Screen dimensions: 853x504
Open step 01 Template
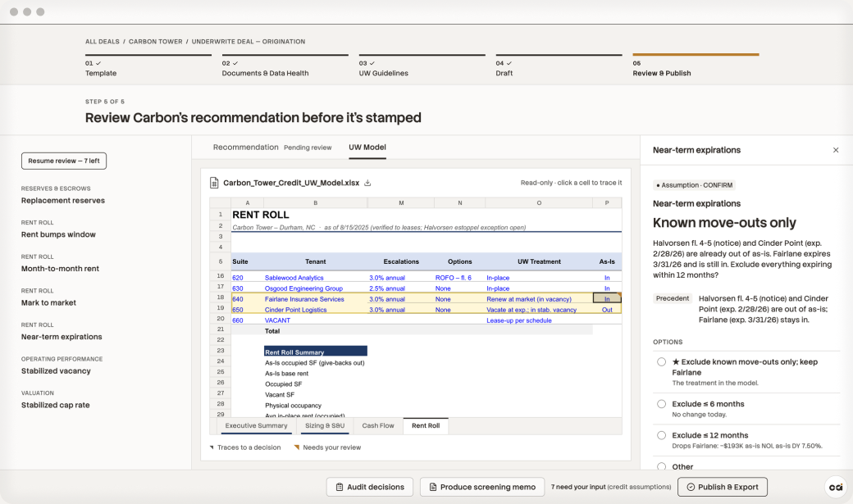click(x=148, y=66)
